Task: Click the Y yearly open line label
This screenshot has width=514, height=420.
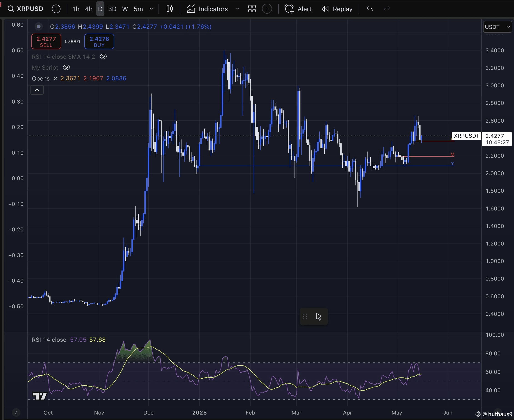Action: (x=452, y=164)
